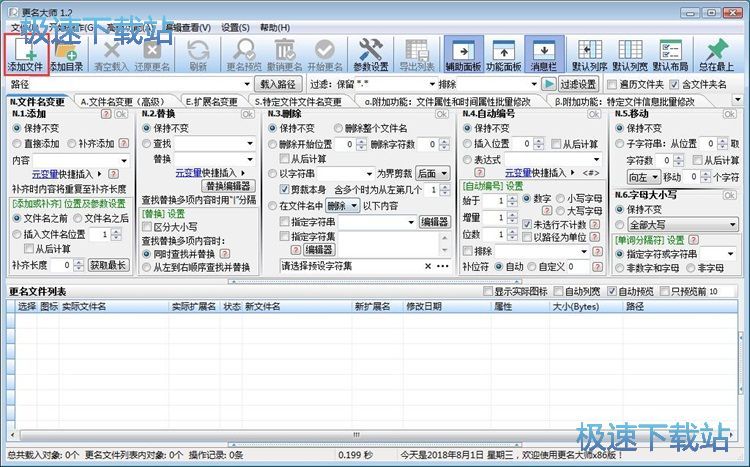This screenshot has height=467, width=750.
Task: Select 直接添加 radio button
Action: [x=17, y=144]
